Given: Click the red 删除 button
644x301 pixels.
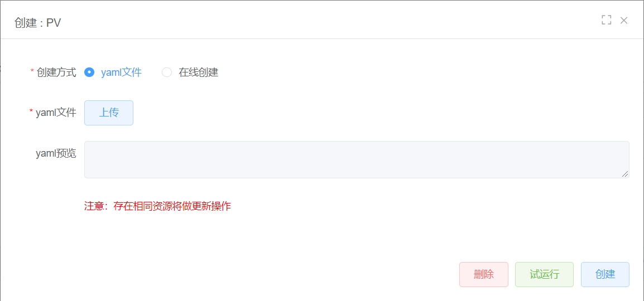Looking at the screenshot, I should click(484, 274).
